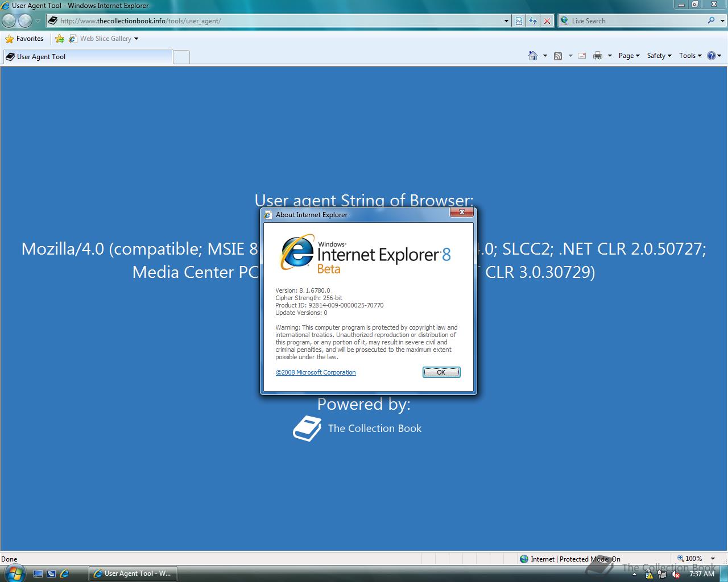Select the User Agent Tool tab
This screenshot has height=582, width=728.
coord(88,57)
